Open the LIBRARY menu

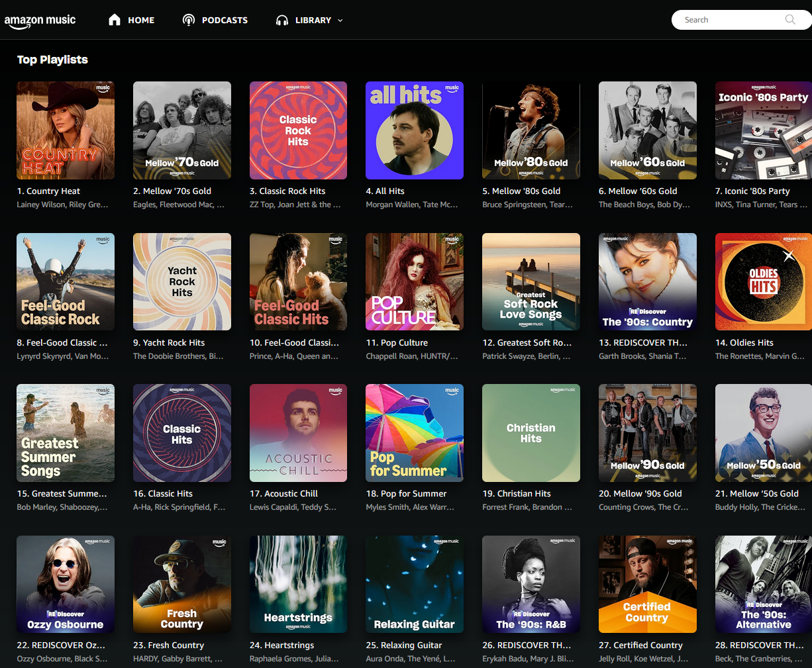point(313,21)
